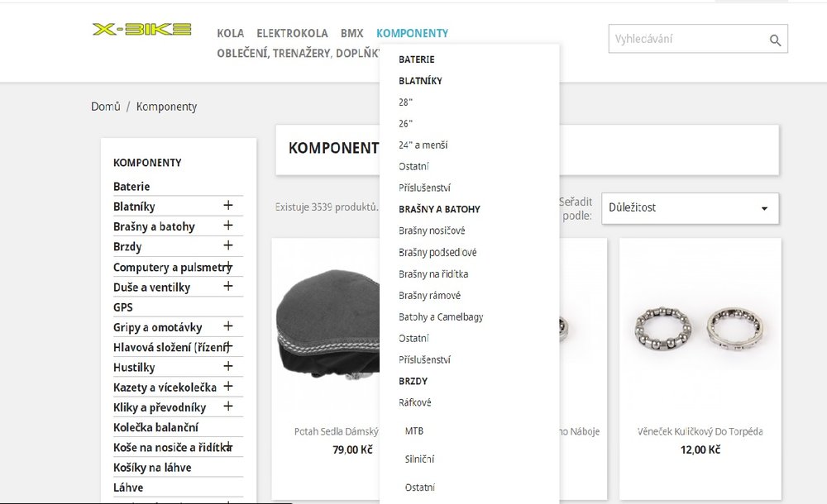
Task: Open the Důležitost sort dropdown
Action: click(690, 207)
